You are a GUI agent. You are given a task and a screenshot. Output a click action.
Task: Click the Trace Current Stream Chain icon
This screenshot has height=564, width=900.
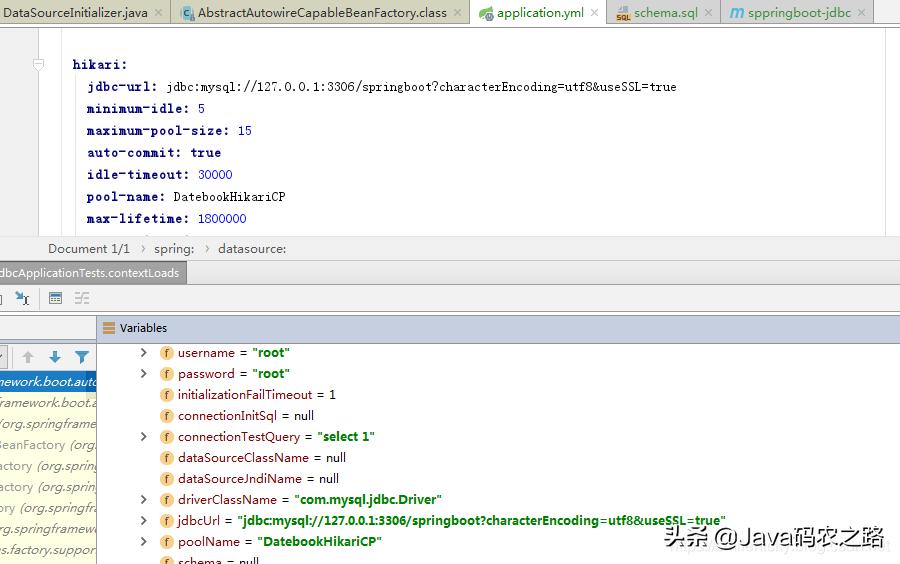[82, 298]
